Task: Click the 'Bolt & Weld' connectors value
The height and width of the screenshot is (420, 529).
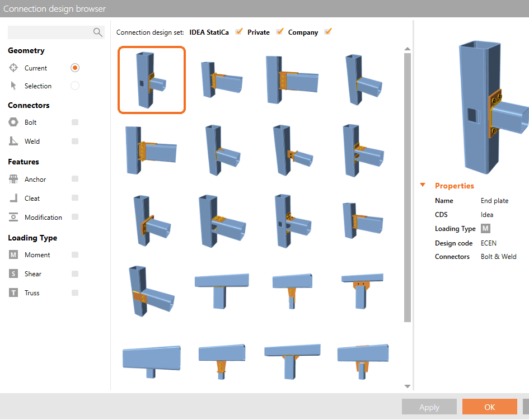Action: pos(498,257)
